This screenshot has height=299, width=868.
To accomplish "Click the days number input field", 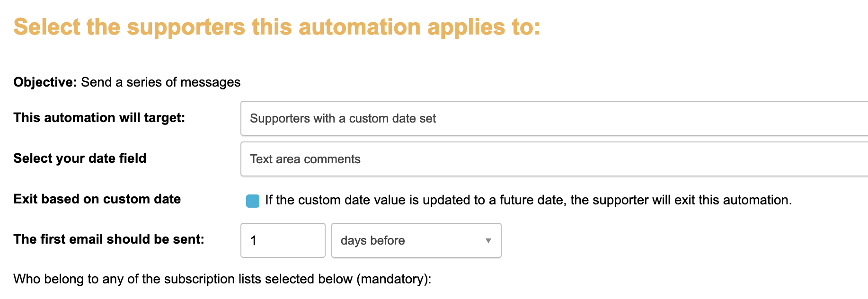I will 283,240.
